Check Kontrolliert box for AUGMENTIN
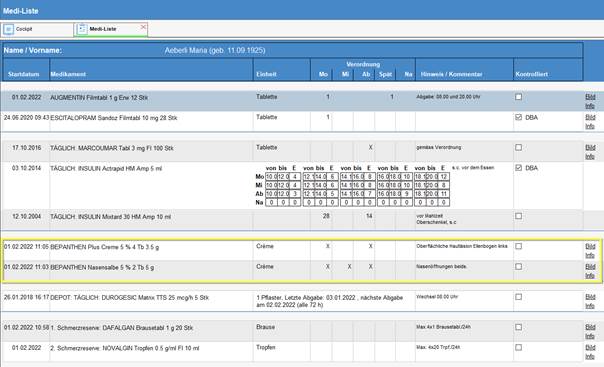604x367 pixels. point(518,97)
